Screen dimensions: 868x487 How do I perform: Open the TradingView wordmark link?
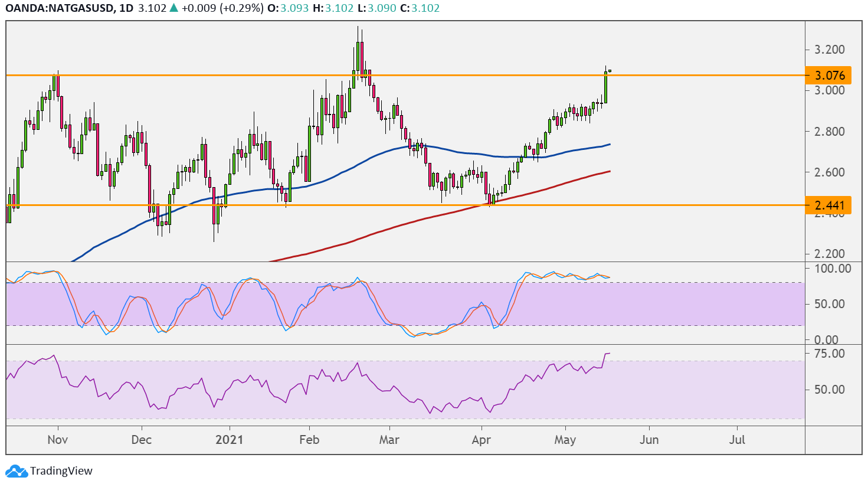click(61, 471)
